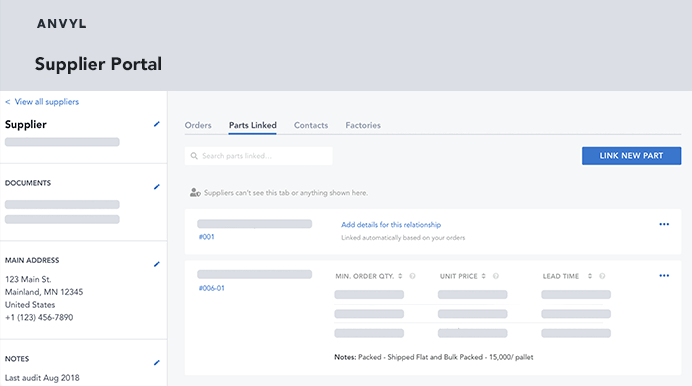This screenshot has height=386, width=692.
Task: Open the Contacts tab
Action: coord(311,125)
